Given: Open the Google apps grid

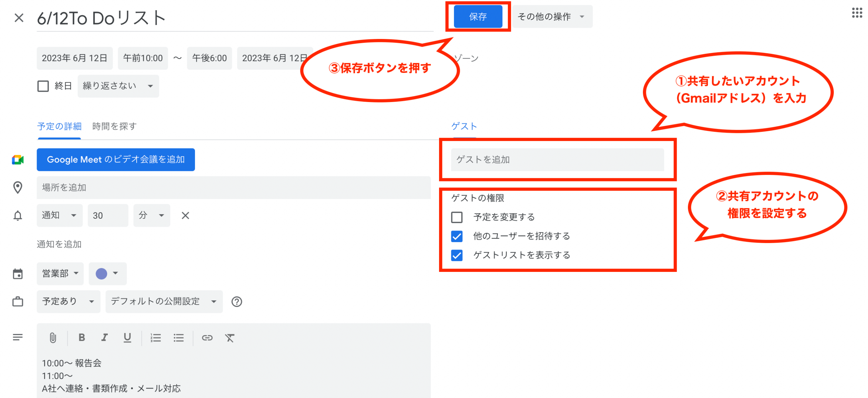Looking at the screenshot, I should (856, 13).
